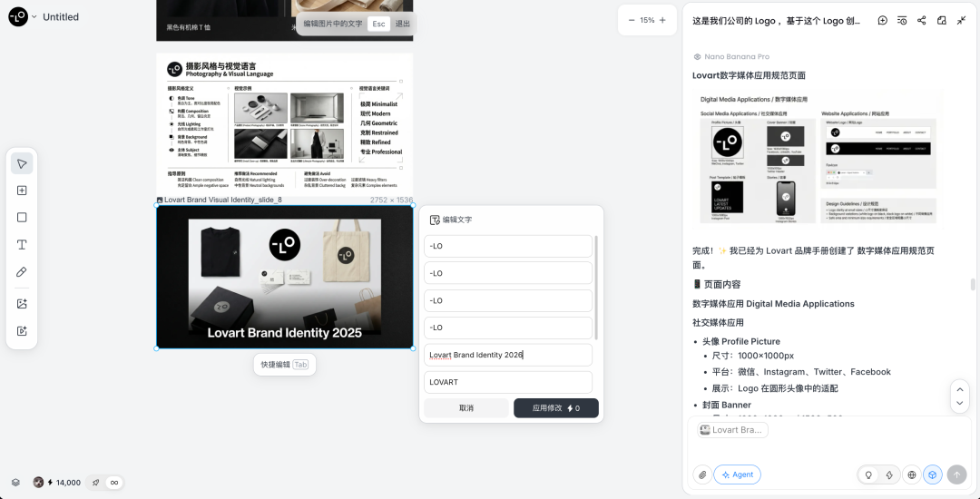Open the Lovart logo dropdown menu
Image resolution: width=980 pixels, height=499 pixels.
(23, 16)
